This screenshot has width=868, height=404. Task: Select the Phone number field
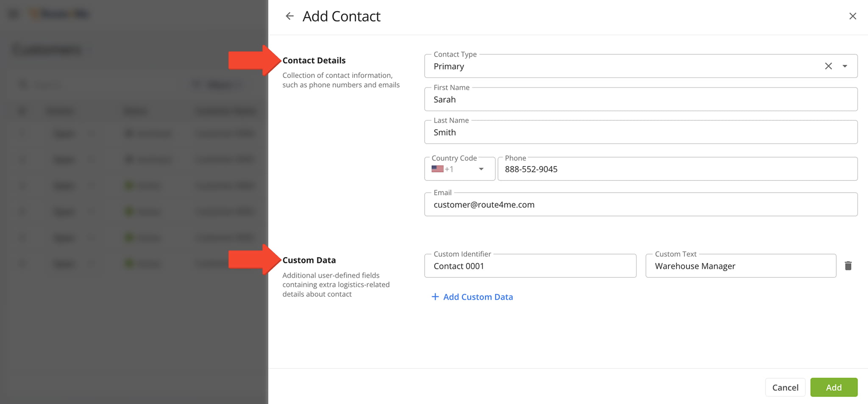click(x=677, y=169)
